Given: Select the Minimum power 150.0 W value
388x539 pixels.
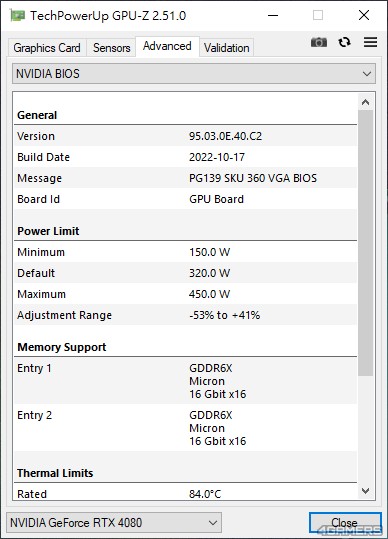Looking at the screenshot, I should 209,252.
